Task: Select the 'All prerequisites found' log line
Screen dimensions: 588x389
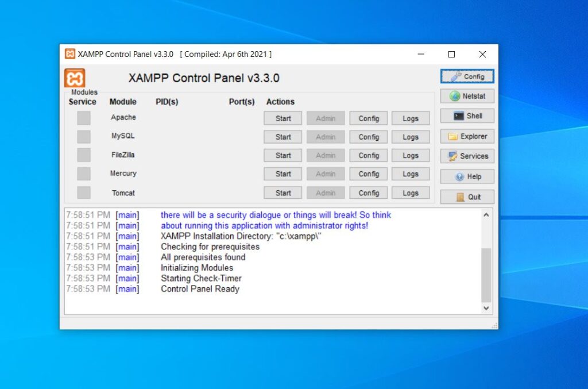Action: coord(203,257)
